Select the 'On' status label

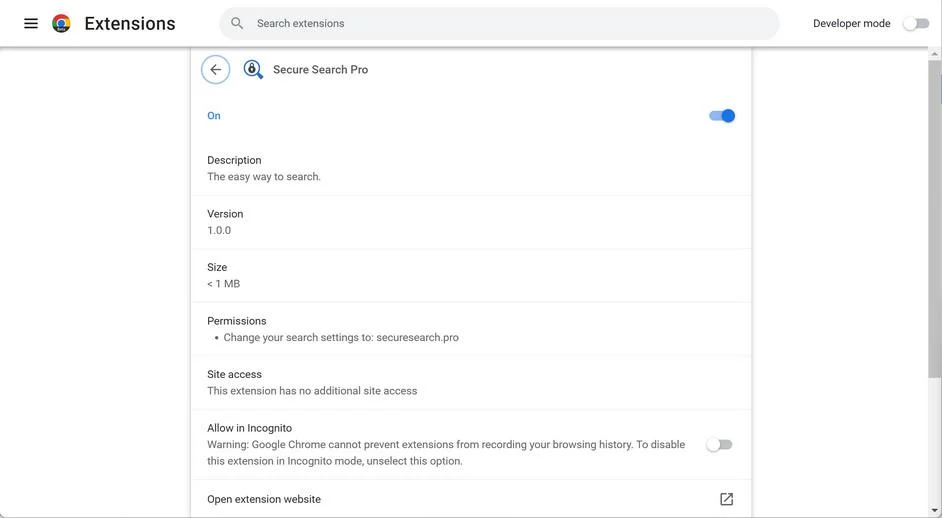pos(214,116)
